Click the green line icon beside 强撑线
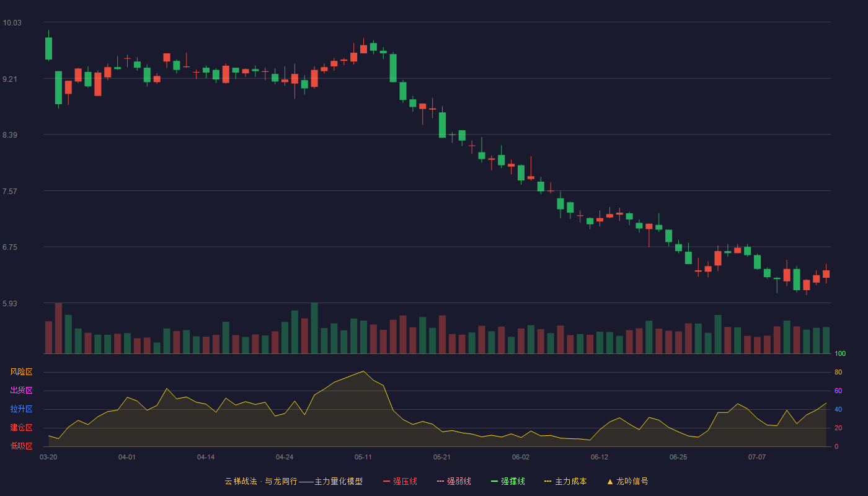 (494, 481)
